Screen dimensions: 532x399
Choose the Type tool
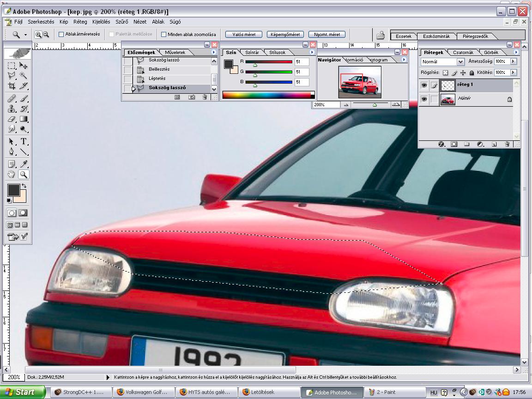coord(24,141)
